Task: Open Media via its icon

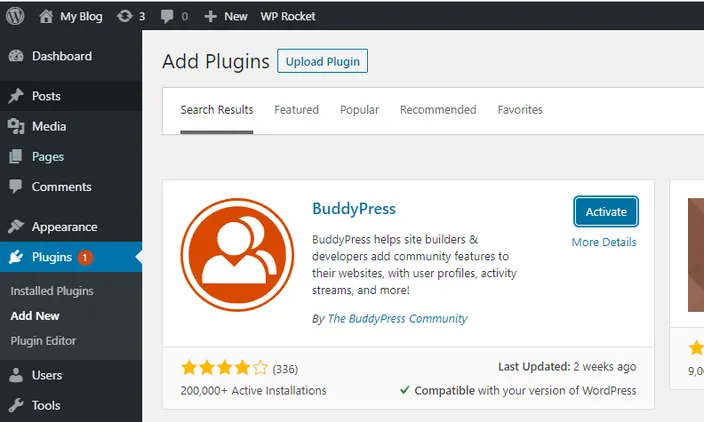Action: coord(16,127)
